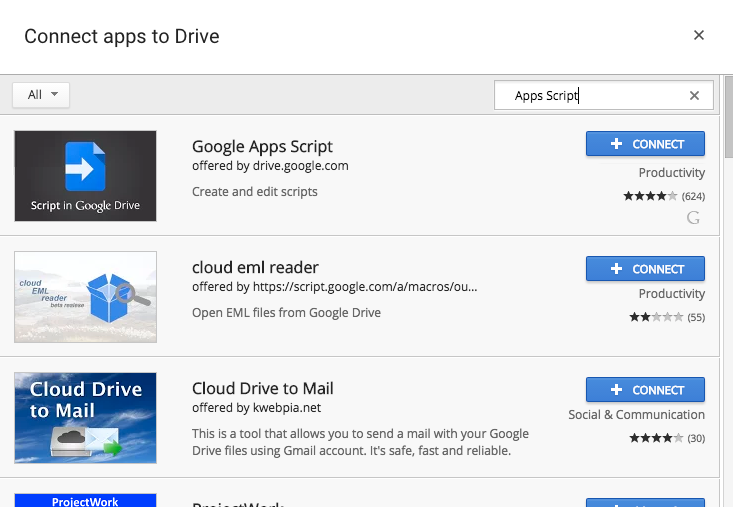
Task: Click the (55) review count
Action: tap(696, 318)
